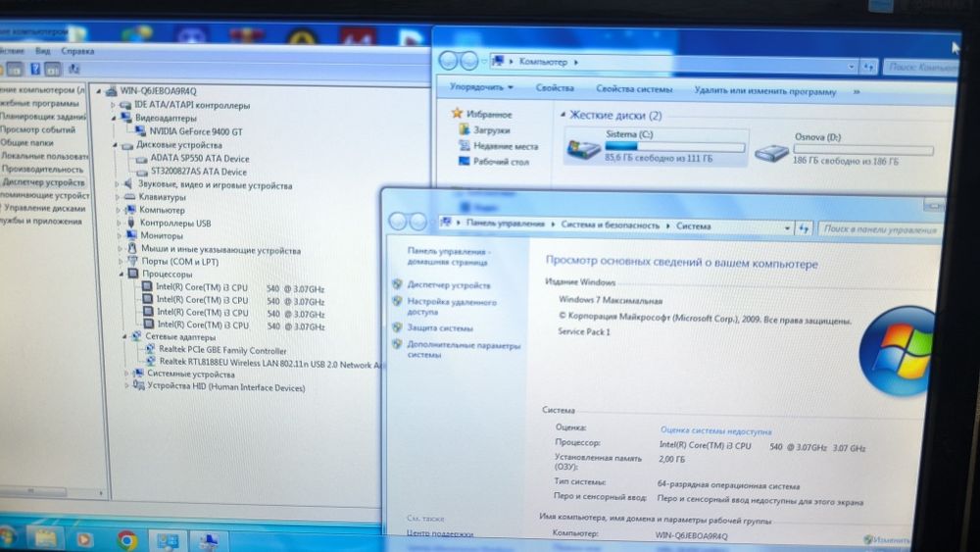
Task: Open Загрузки folder in Explorer sidebar
Action: (484, 130)
